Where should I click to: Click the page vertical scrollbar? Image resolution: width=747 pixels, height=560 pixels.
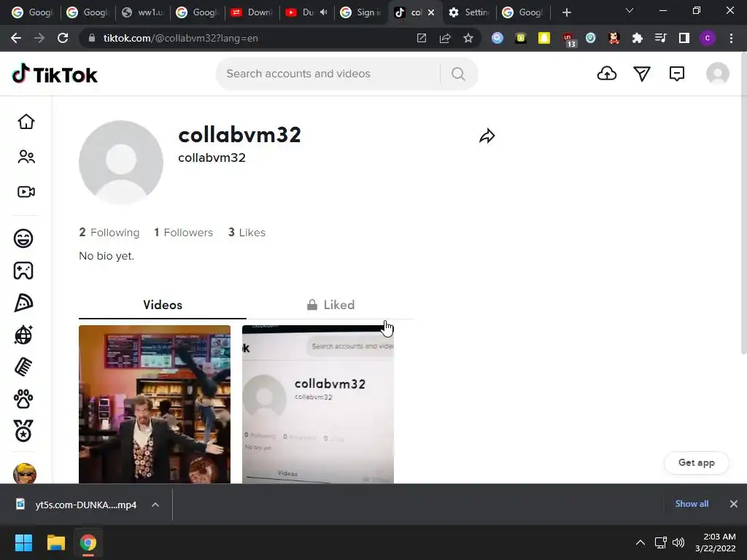(743, 205)
